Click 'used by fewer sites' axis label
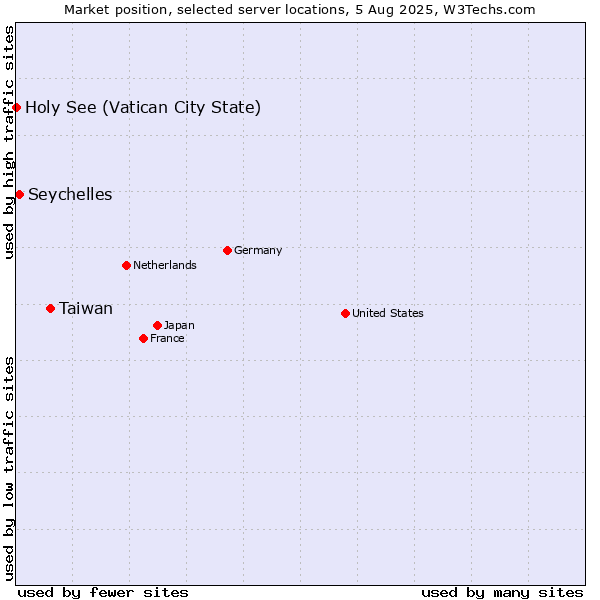600x600 pixels. [103, 593]
